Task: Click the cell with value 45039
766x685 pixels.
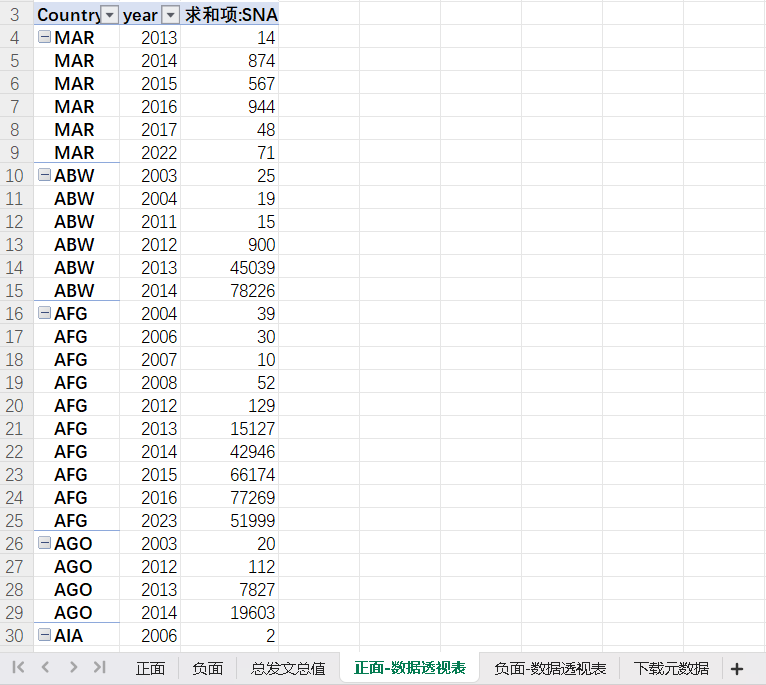Action: click(230, 268)
